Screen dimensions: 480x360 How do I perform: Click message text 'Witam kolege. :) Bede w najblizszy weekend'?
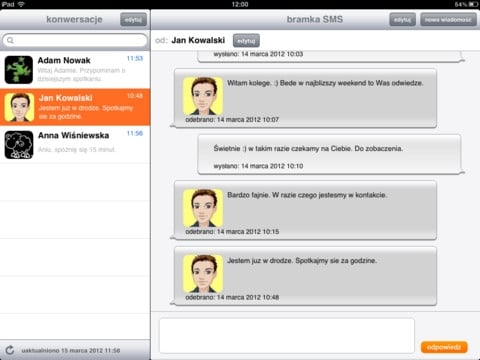tap(325, 83)
